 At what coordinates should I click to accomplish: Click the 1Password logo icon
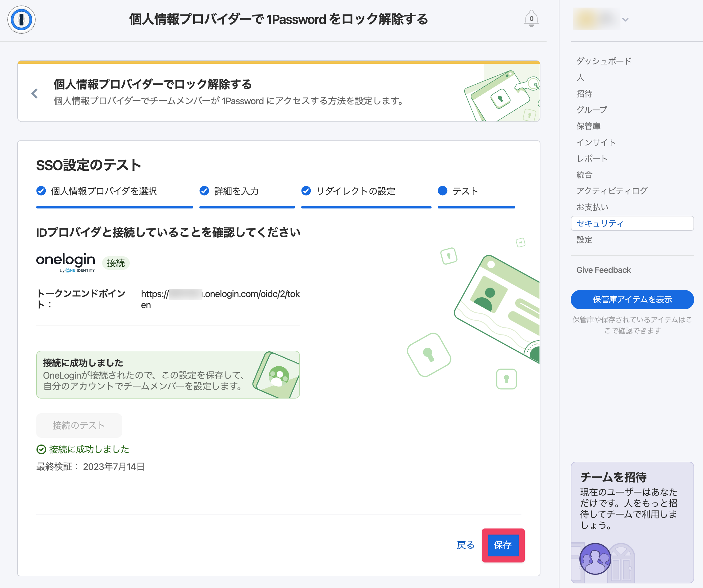21,20
